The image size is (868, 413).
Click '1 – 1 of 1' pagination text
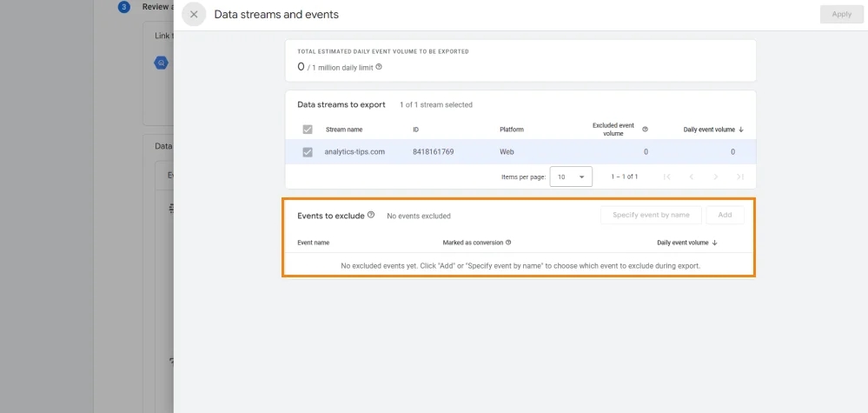pyautogui.click(x=625, y=177)
